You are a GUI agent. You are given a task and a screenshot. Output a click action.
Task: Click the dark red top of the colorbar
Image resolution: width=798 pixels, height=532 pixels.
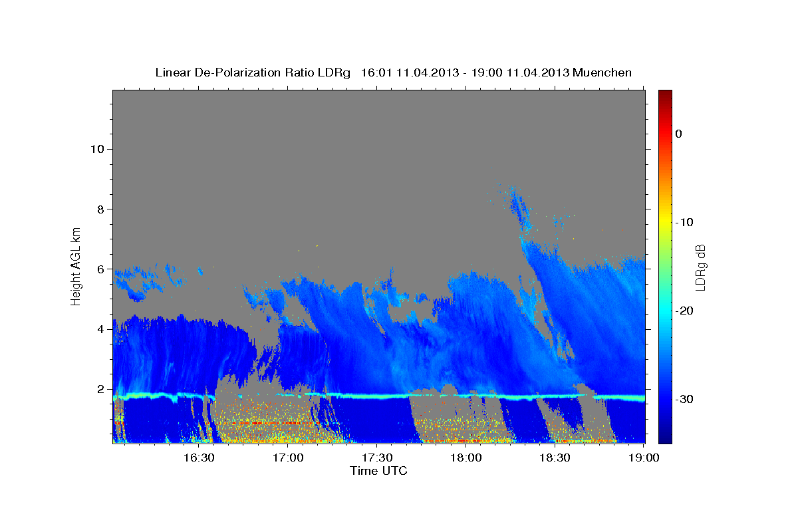(665, 96)
